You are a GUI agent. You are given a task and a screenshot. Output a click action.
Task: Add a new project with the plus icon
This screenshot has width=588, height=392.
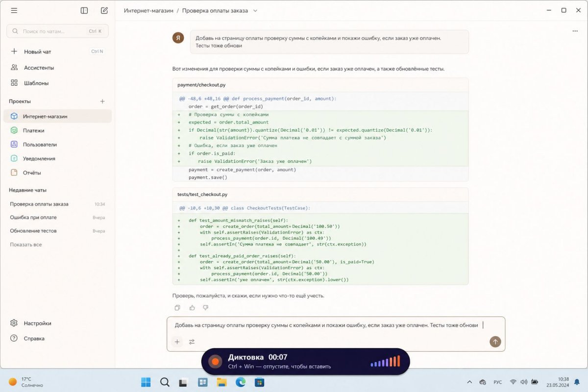102,101
